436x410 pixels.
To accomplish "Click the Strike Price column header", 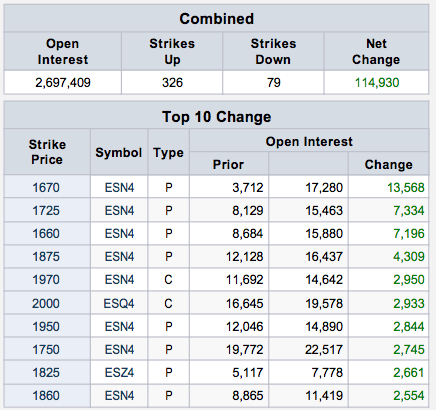I will (x=47, y=152).
